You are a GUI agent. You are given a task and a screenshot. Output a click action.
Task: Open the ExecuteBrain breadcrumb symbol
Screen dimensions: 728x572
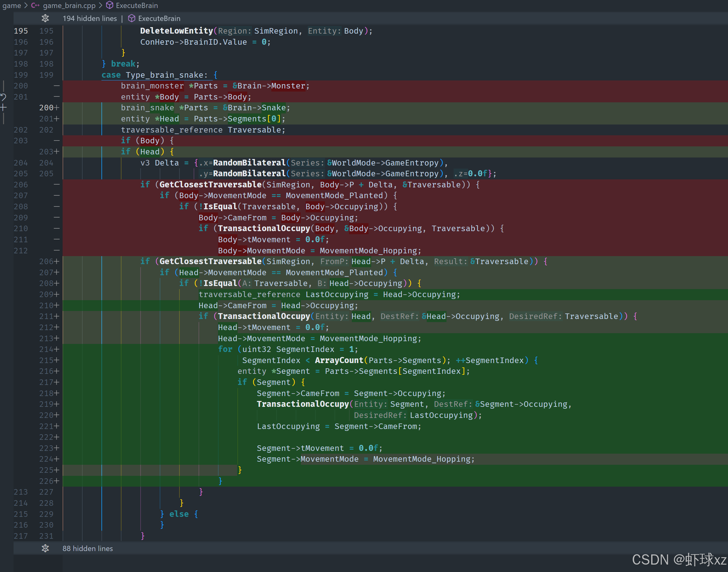point(137,5)
